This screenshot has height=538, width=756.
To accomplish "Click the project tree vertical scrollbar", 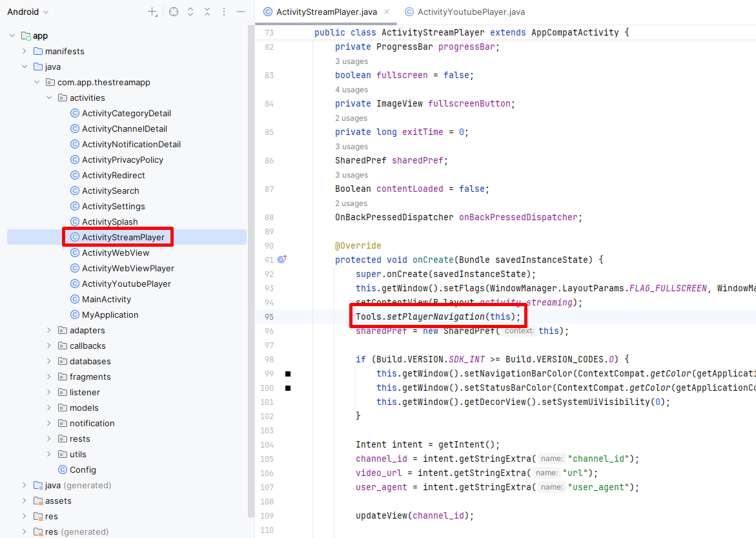I will click(250, 270).
